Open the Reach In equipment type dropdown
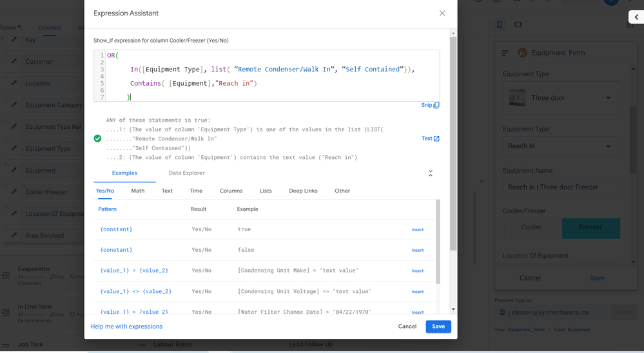This screenshot has height=353, width=644. point(561,146)
